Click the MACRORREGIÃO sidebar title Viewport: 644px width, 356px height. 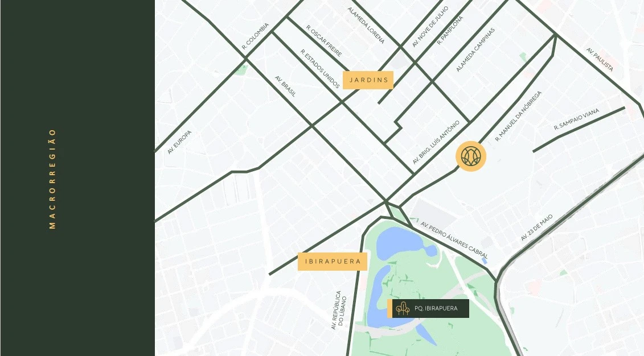[52, 179]
